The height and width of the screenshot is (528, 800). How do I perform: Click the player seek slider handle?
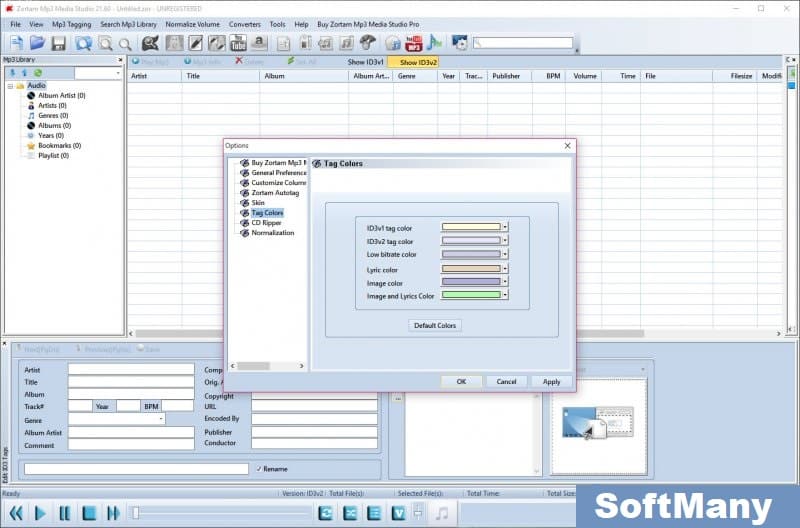click(136, 513)
